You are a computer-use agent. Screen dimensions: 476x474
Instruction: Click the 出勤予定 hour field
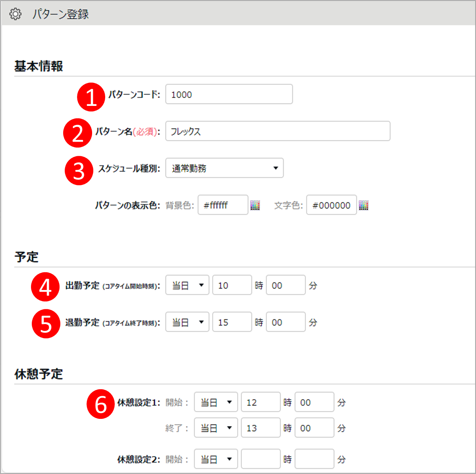tap(232, 285)
